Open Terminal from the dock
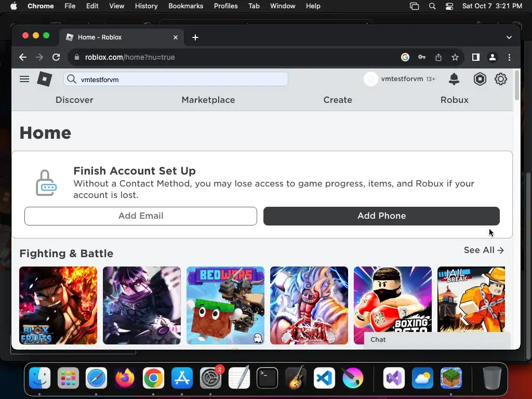The image size is (532, 399). [x=268, y=378]
